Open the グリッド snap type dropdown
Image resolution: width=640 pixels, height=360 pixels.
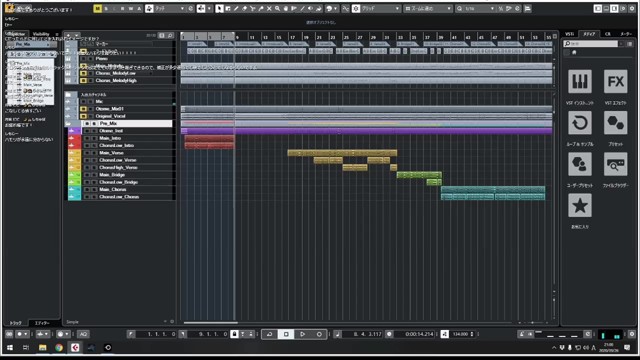pyautogui.click(x=380, y=9)
